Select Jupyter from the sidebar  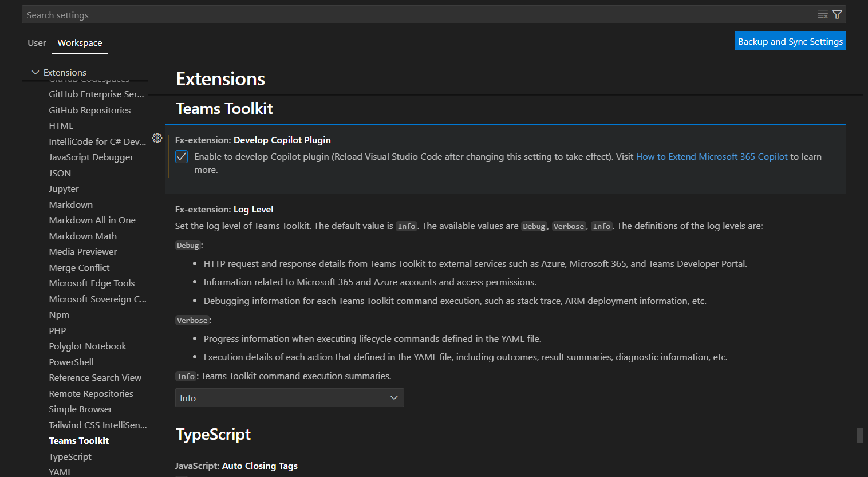click(x=64, y=188)
